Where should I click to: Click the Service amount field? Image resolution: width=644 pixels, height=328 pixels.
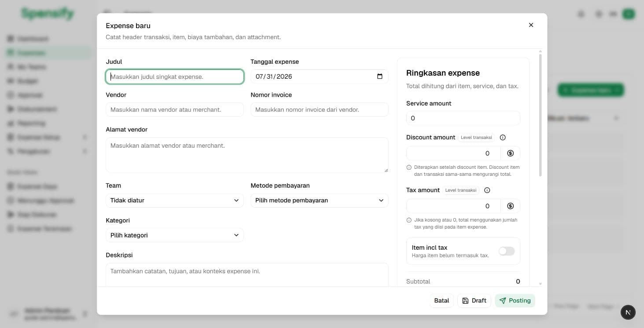click(463, 118)
